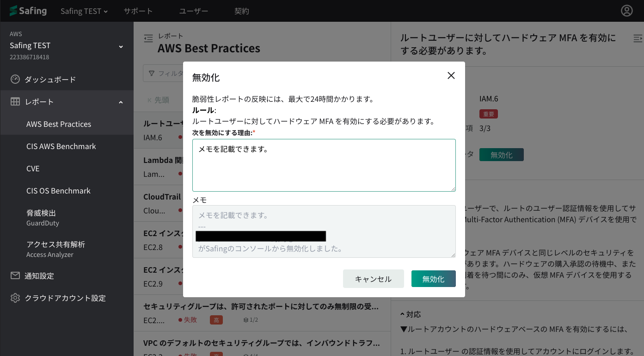Open the 契約 menu
Screen dimensions: 644x356
click(x=241, y=11)
